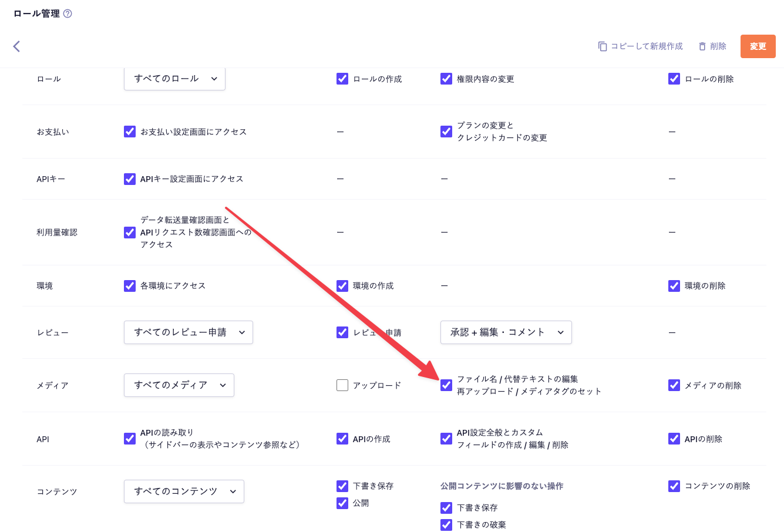This screenshot has height=532, width=784.
Task: Click the help question mark icon beside ロール管理
Action: tap(68, 14)
